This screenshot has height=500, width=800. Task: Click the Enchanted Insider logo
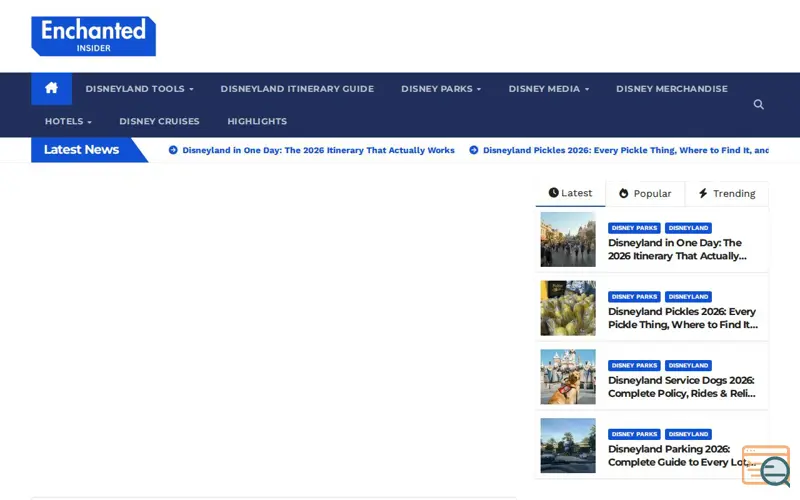point(93,36)
